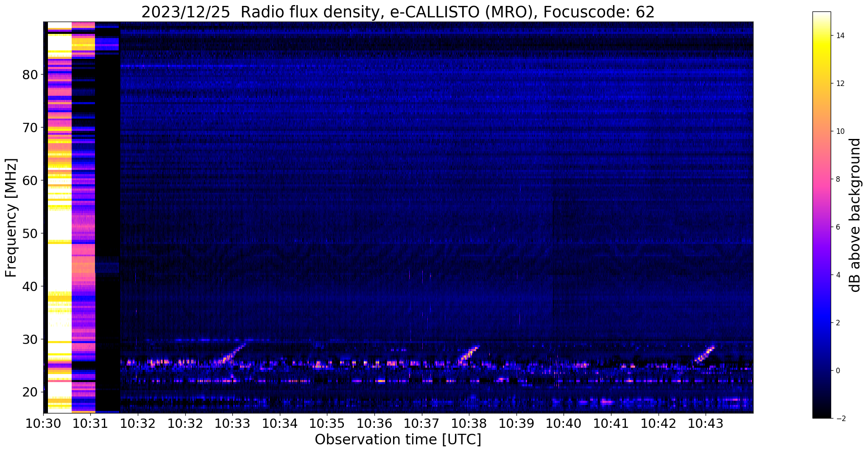Select the 50 tick on the frequency axis
The height and width of the screenshot is (452, 868).
point(30,233)
